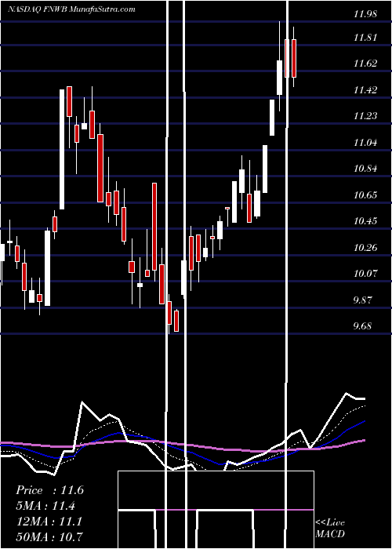Click the 10.84 price axis label
The width and height of the screenshot is (392, 549).
tap(365, 169)
